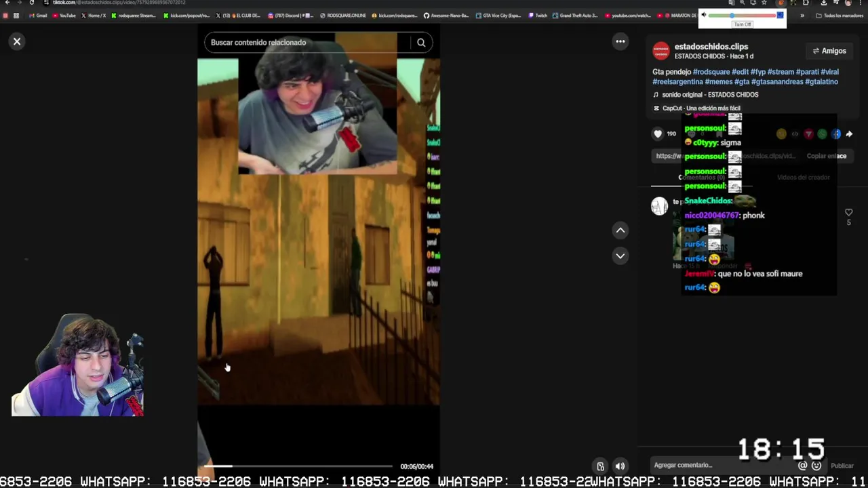Viewport: 868px width, 488px height.
Task: Click the 'Turn Off' overlay button
Action: pyautogui.click(x=743, y=24)
